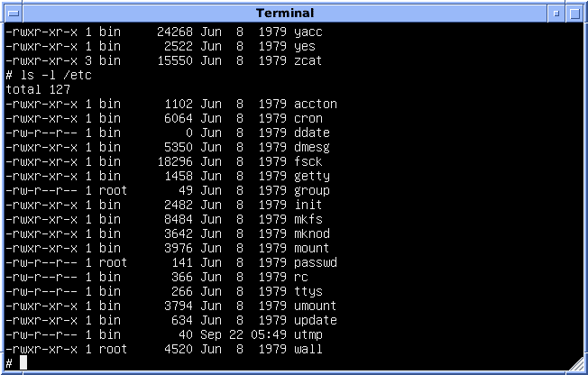This screenshot has width=588, height=375.
Task: Click the 'wall' filename in the listing
Action: pyautogui.click(x=308, y=349)
